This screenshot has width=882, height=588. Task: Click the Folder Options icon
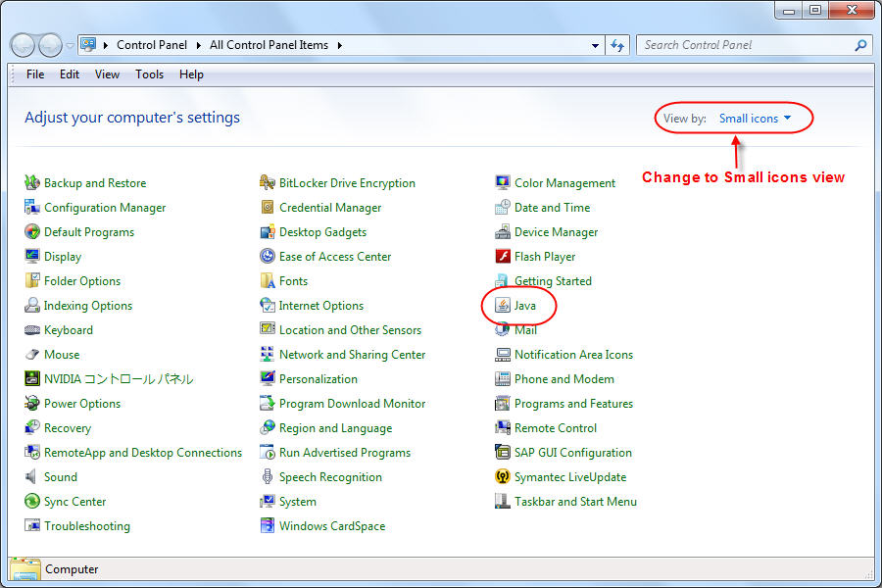click(32, 280)
